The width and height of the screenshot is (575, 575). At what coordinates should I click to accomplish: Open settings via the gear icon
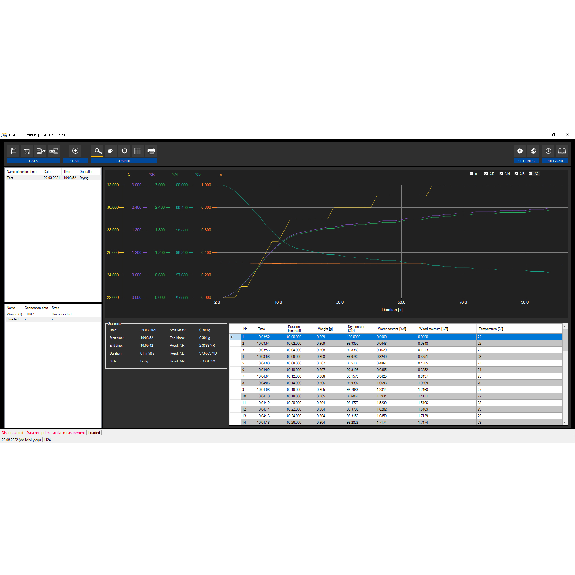click(520, 151)
